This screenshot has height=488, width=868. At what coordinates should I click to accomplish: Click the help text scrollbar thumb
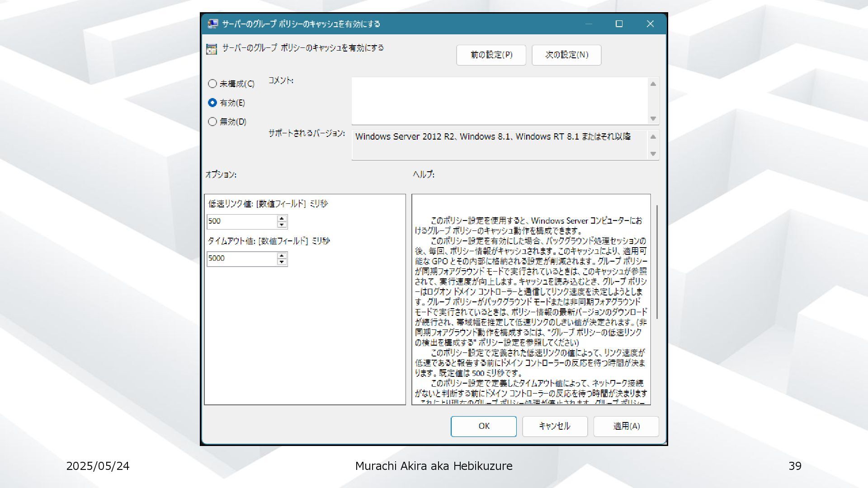coord(656,262)
